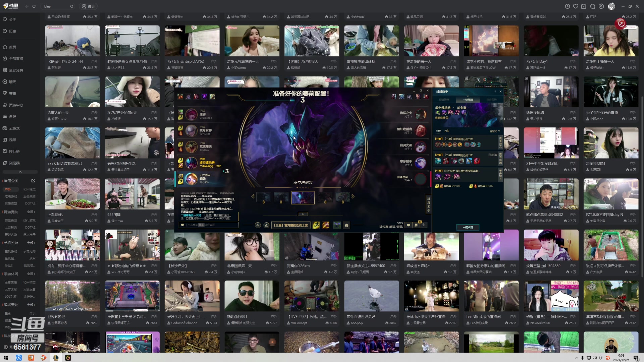Show the next skin with the right chevrons

pyautogui.click(x=353, y=196)
